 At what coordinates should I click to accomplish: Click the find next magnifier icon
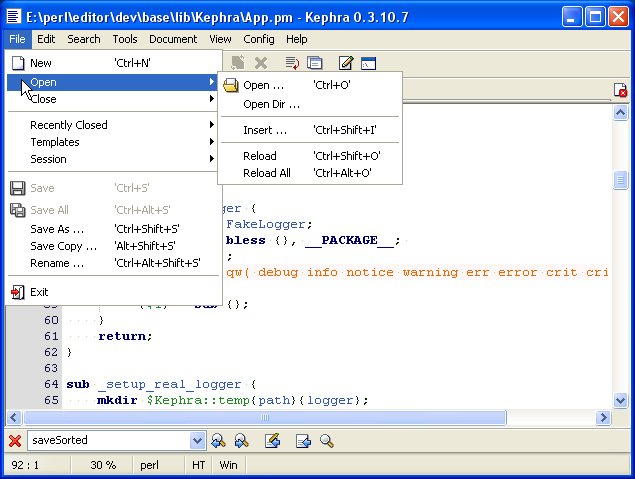pos(241,441)
